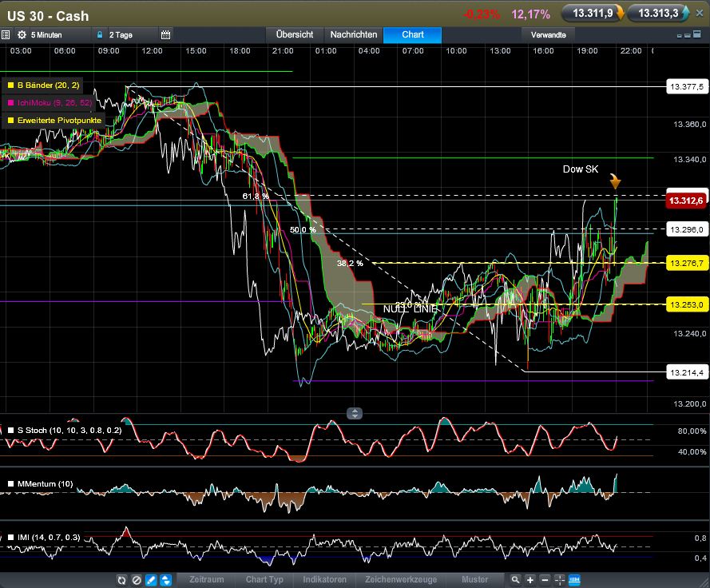Open the 5 Minuten interval dropdown

[46, 35]
